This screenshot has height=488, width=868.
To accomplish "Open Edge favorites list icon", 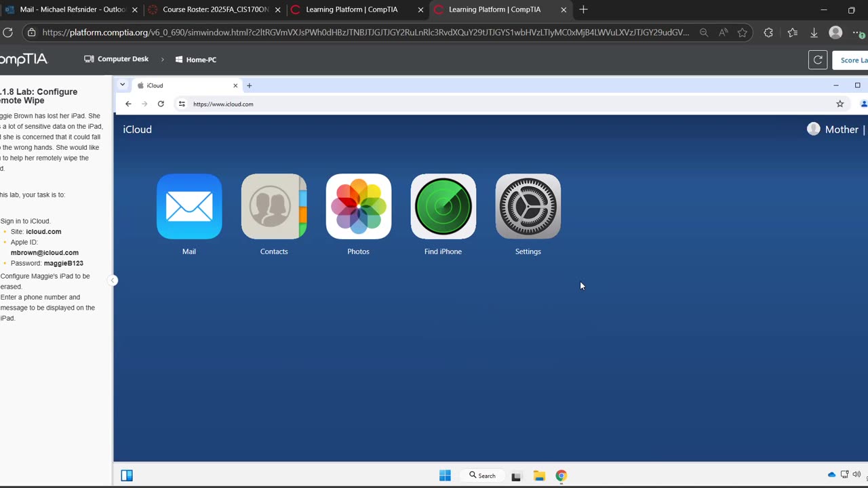I will click(792, 33).
